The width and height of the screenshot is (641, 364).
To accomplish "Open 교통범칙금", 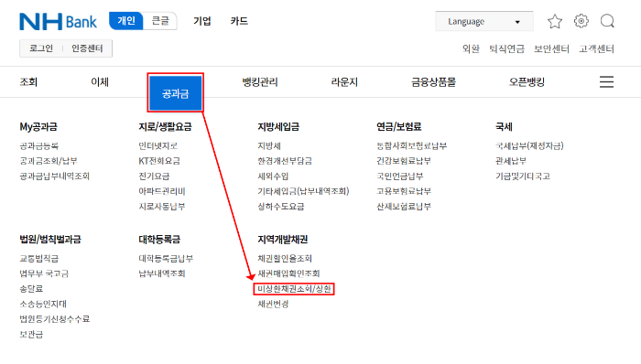I will tap(39, 258).
